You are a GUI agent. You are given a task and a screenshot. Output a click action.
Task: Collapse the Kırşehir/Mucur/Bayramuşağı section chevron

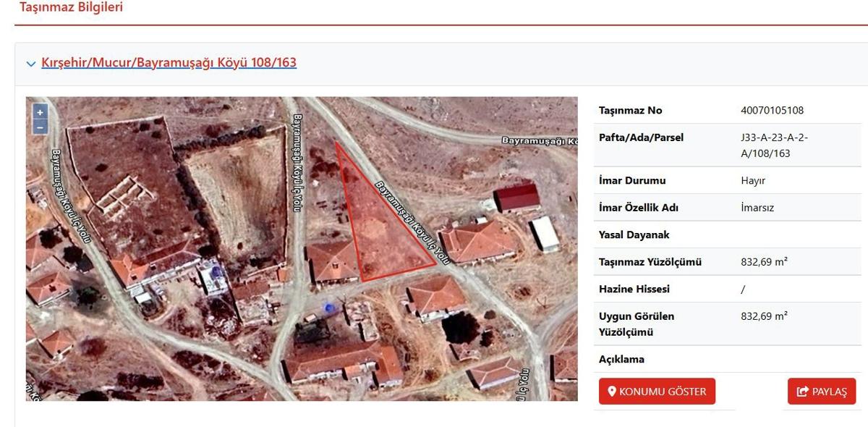31,64
